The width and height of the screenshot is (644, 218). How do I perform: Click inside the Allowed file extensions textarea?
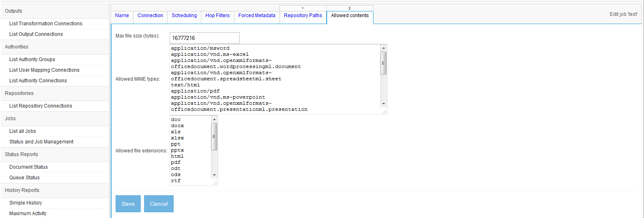tap(190, 150)
